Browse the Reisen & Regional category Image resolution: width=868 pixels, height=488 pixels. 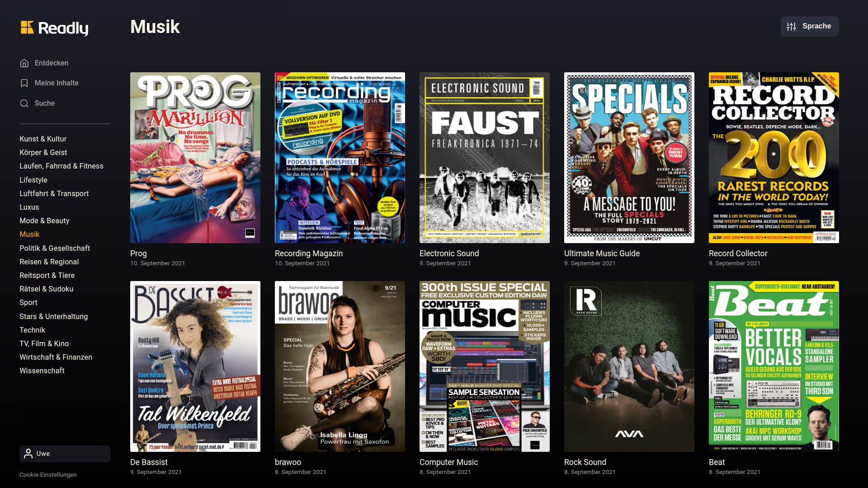tap(49, 262)
